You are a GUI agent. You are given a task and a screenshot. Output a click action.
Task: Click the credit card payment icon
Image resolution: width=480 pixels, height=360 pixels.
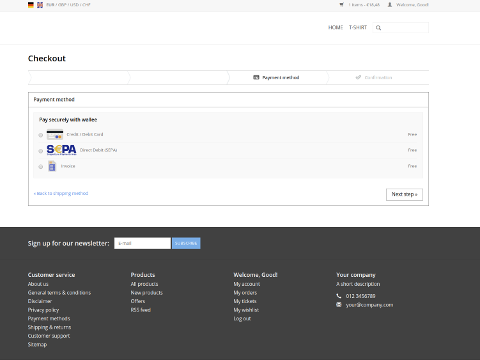tap(55, 135)
